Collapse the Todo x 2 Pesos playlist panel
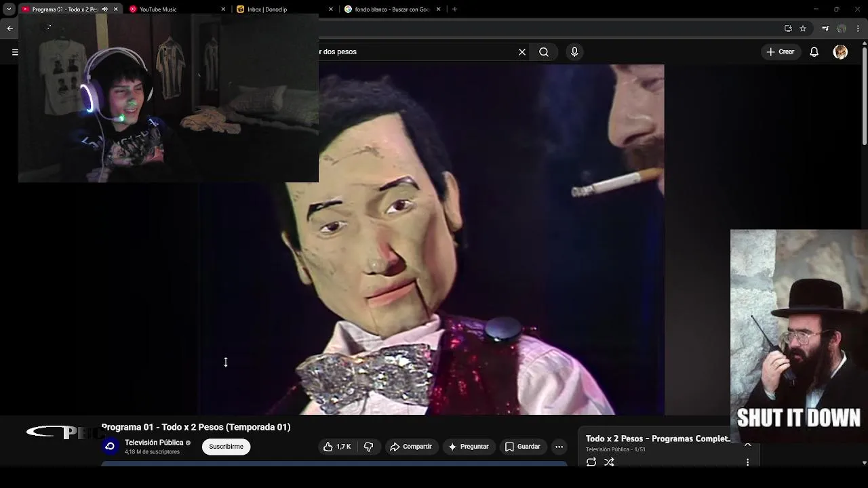 [x=747, y=444]
